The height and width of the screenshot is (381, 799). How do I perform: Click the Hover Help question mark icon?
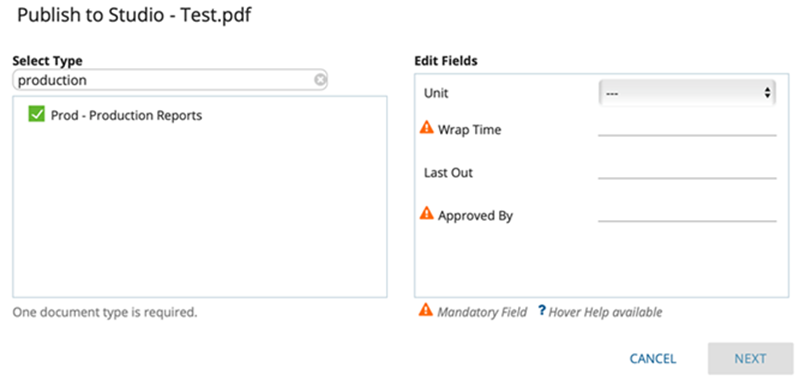(542, 310)
